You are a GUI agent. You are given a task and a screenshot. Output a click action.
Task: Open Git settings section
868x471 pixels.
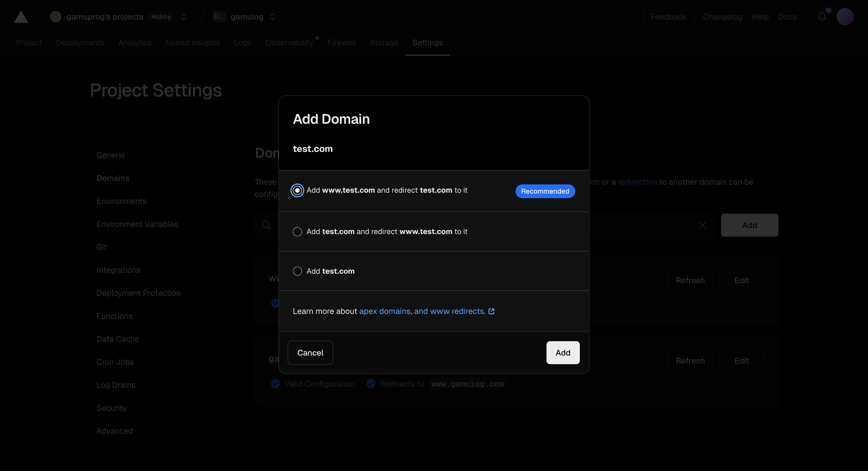(101, 247)
